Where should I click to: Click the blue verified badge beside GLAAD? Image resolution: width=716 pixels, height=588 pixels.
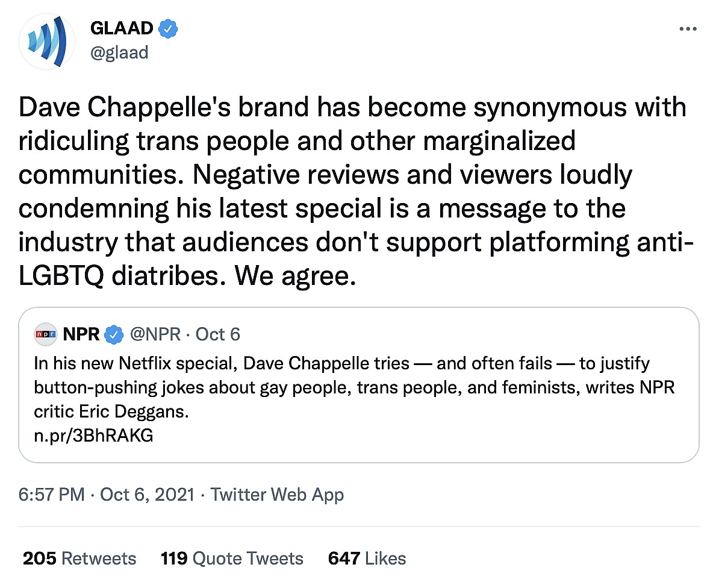pyautogui.click(x=167, y=28)
